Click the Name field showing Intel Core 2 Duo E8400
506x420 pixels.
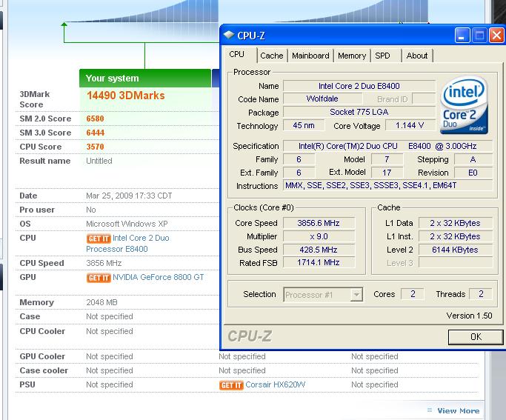tap(359, 86)
